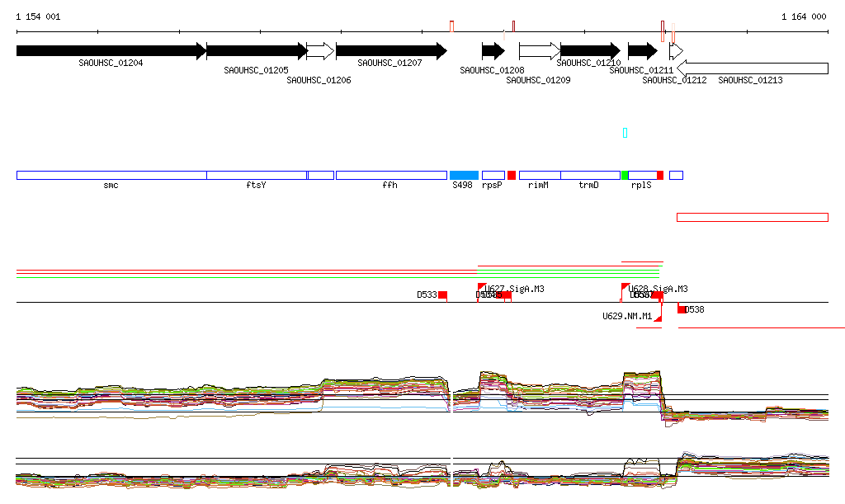This screenshot has width=845, height=504.
Task: Click the SAOUHSC_01206 text label
Action: click(319, 80)
